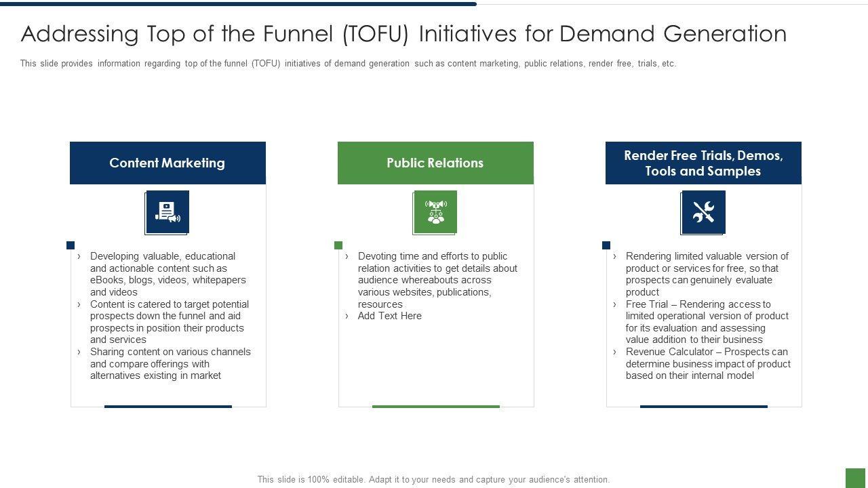
Task: Click the public relations audience broadcast icon
Action: pos(435,212)
